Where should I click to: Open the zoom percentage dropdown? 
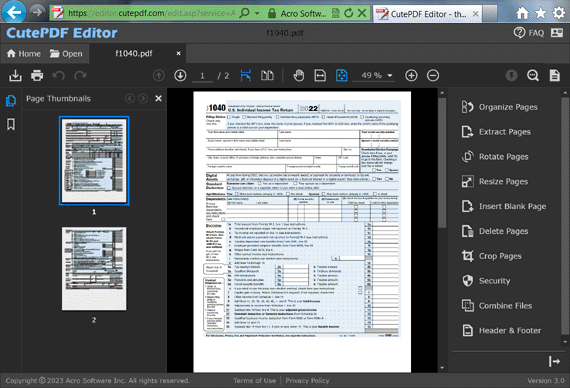(390, 76)
